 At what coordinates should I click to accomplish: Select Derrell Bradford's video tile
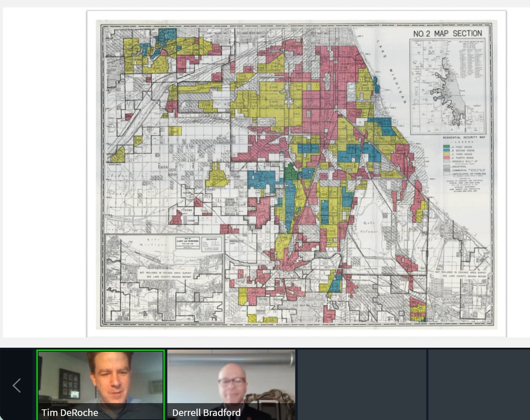point(231,385)
